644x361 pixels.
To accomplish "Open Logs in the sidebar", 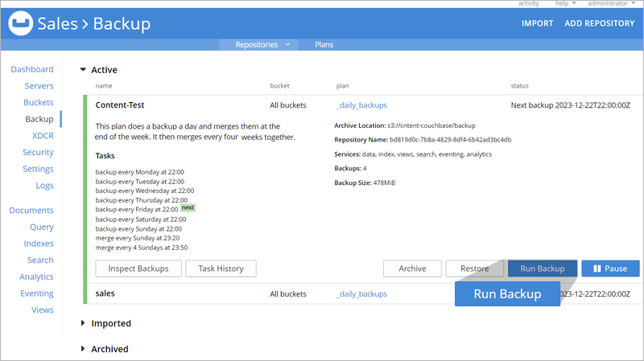I will pos(44,186).
